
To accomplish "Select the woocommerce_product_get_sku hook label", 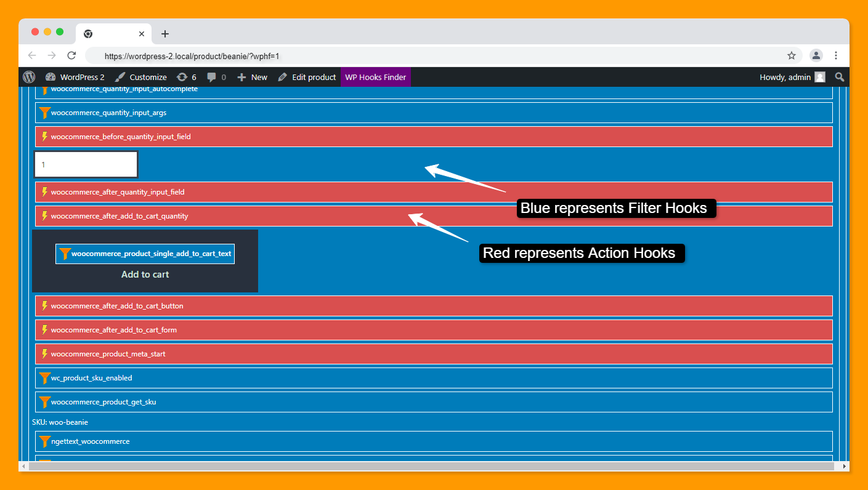I will click(x=103, y=402).
